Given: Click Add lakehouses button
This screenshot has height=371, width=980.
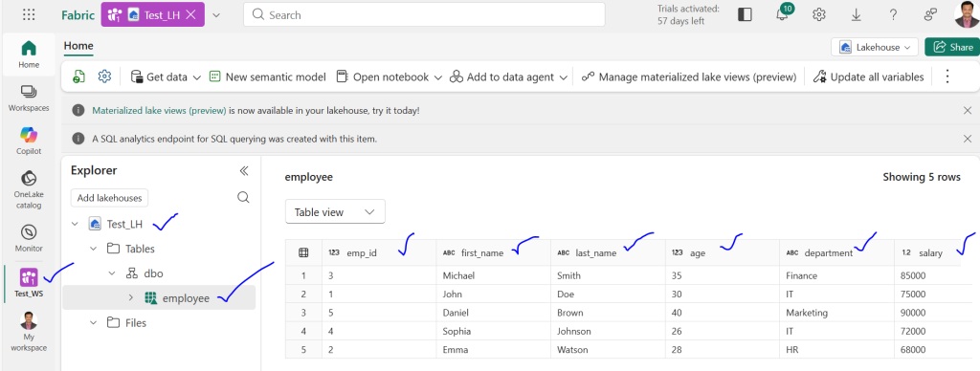Looking at the screenshot, I should (109, 198).
